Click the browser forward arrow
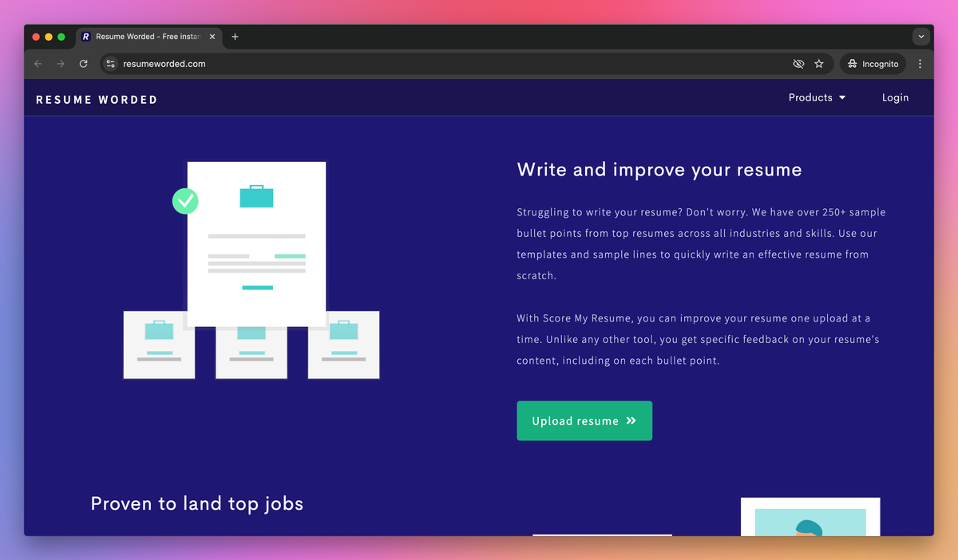This screenshot has height=560, width=958. 61,64
